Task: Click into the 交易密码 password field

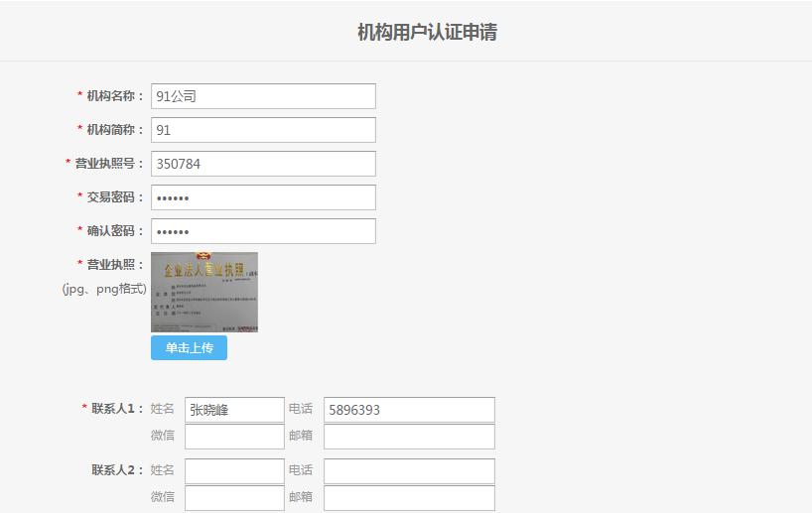Action: coord(263,197)
